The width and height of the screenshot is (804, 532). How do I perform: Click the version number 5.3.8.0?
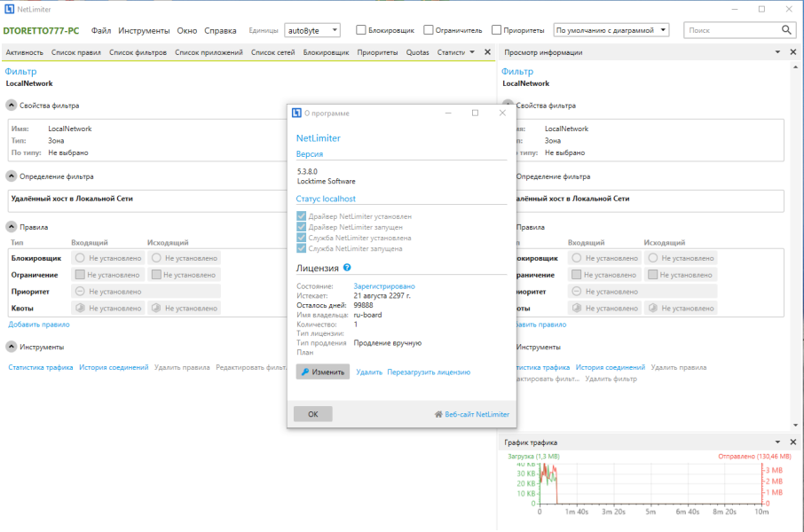tap(307, 172)
